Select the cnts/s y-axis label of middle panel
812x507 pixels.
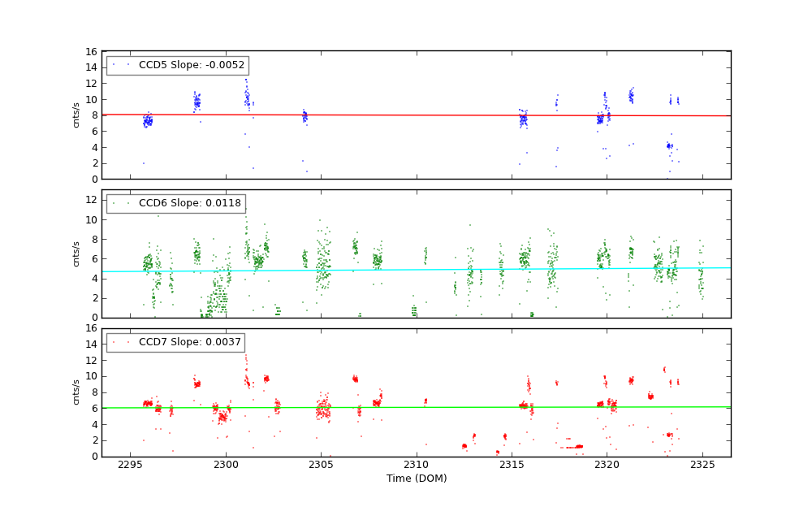pyautogui.click(x=76, y=253)
